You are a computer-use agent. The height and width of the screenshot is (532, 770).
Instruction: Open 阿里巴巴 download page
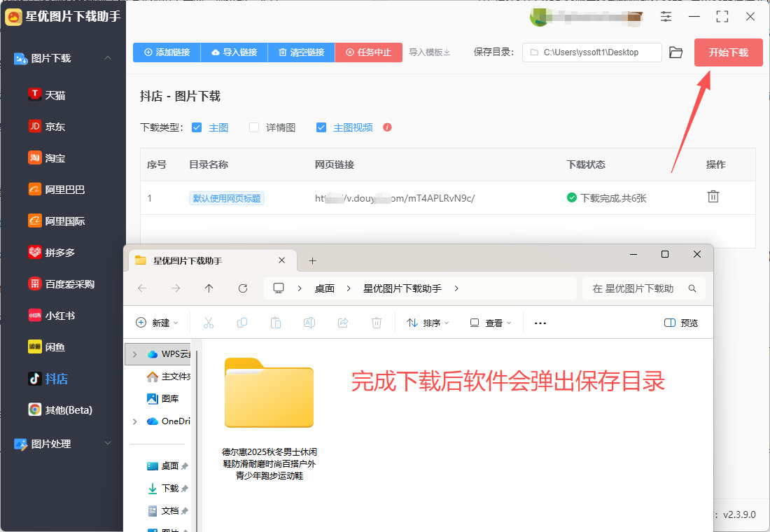click(57, 189)
